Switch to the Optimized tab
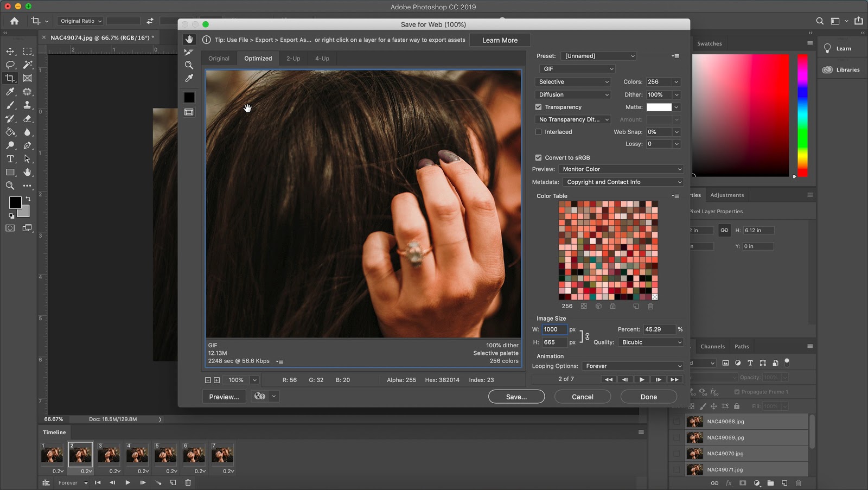 [258, 59]
